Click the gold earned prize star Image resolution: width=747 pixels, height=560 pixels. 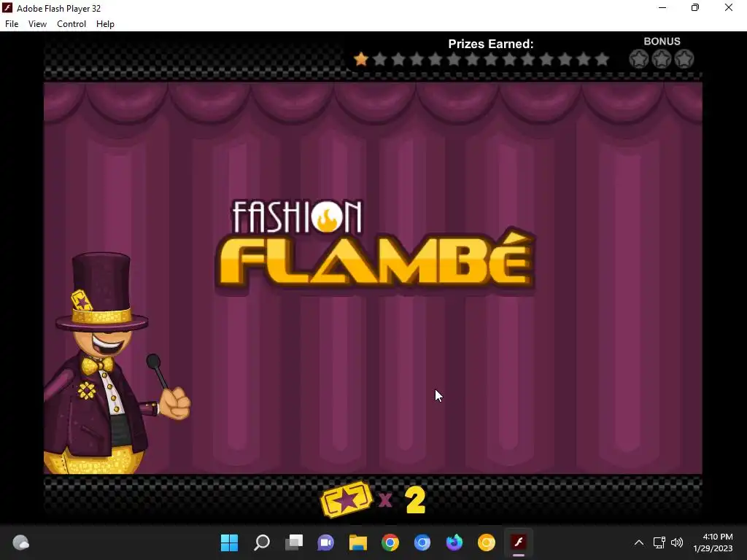click(361, 59)
